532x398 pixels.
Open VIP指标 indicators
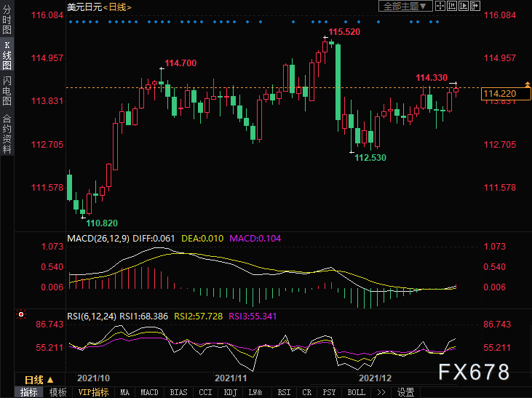coord(94,392)
